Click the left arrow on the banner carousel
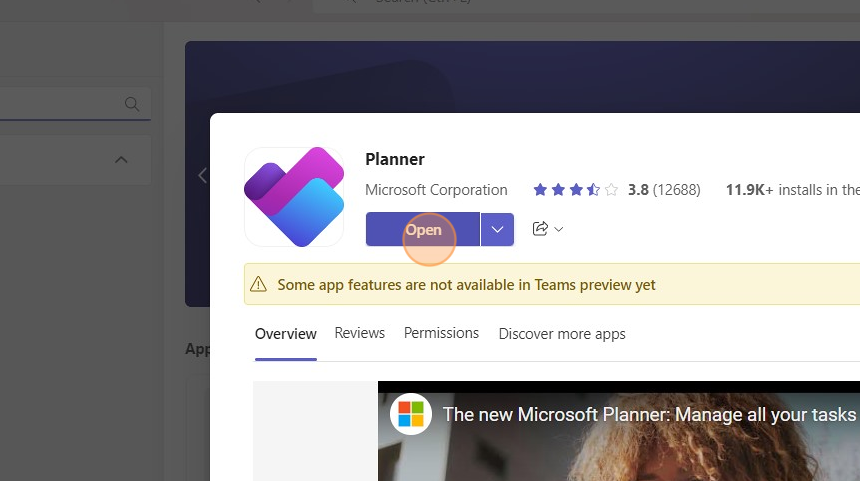This screenshot has width=860, height=481. click(202, 176)
